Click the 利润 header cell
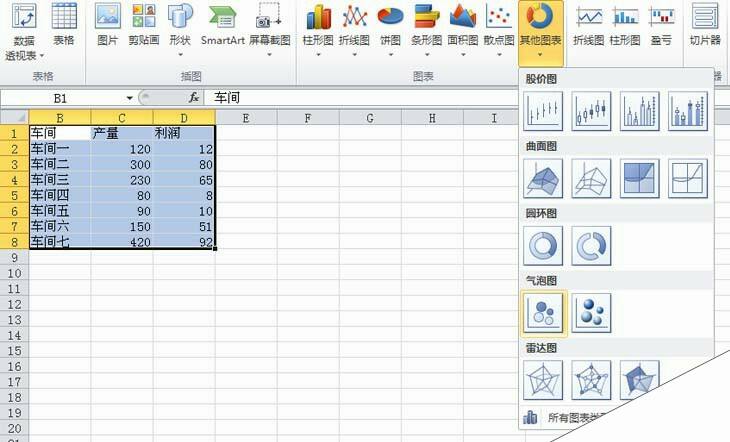This screenshot has height=442, width=730. [x=184, y=133]
